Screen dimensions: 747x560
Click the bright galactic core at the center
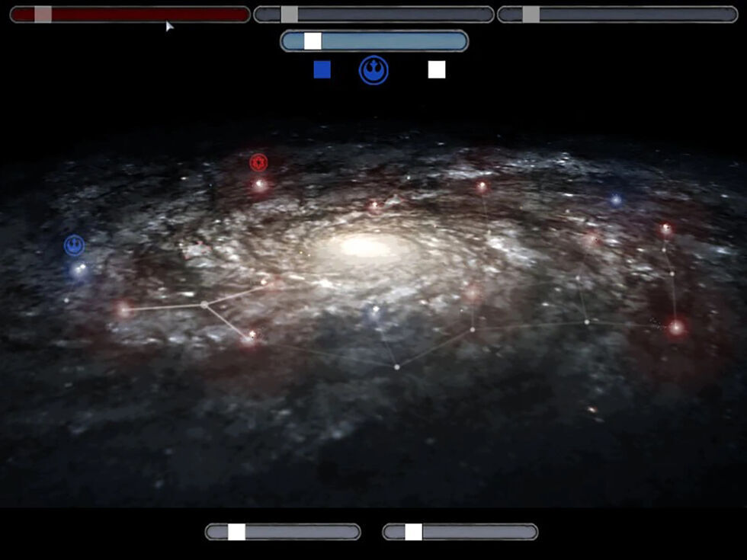tap(362, 246)
